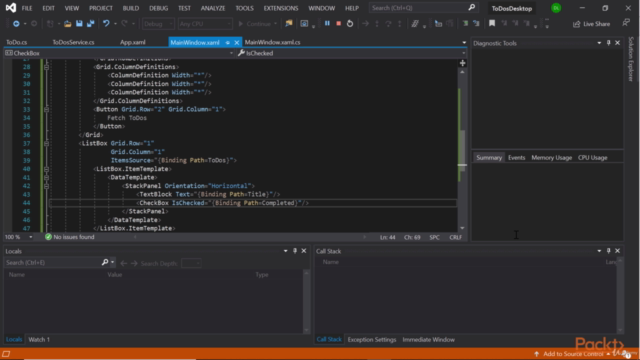Open the Immediate Window tab

coord(428,340)
